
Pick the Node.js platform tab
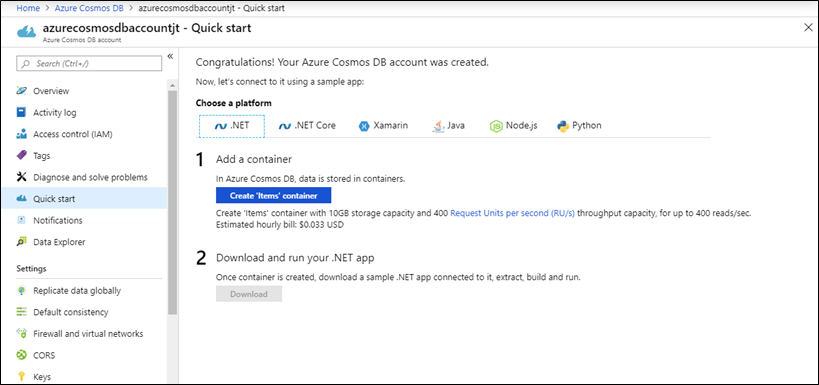pyautogui.click(x=513, y=126)
